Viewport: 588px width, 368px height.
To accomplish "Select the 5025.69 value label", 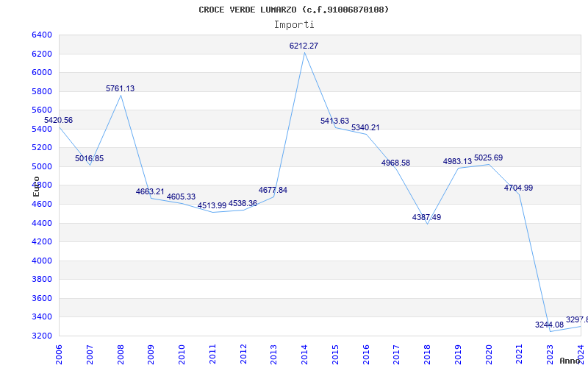I will [488, 158].
